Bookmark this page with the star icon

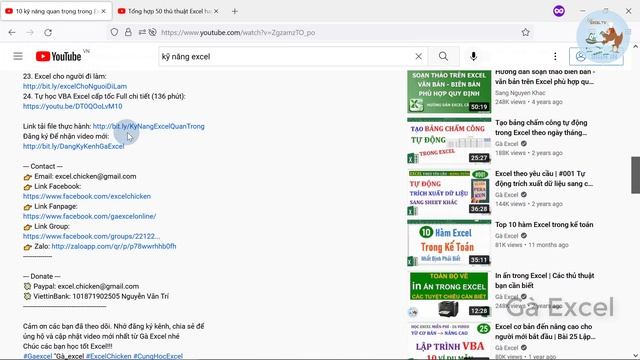point(525,32)
